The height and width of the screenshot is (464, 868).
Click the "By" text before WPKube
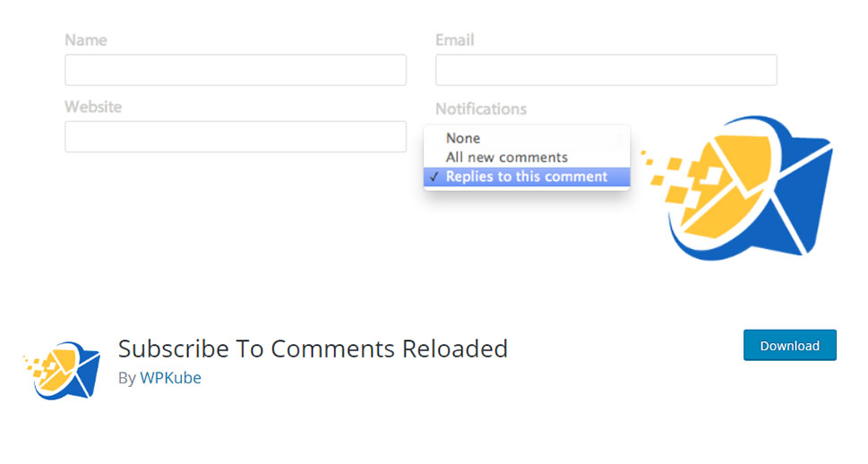tap(127, 378)
